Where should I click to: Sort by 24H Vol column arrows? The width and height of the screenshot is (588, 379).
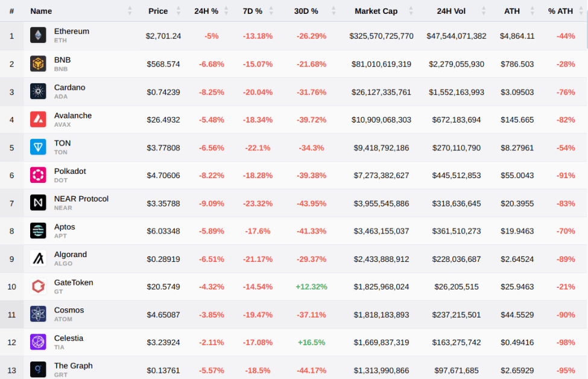pyautogui.click(x=484, y=11)
